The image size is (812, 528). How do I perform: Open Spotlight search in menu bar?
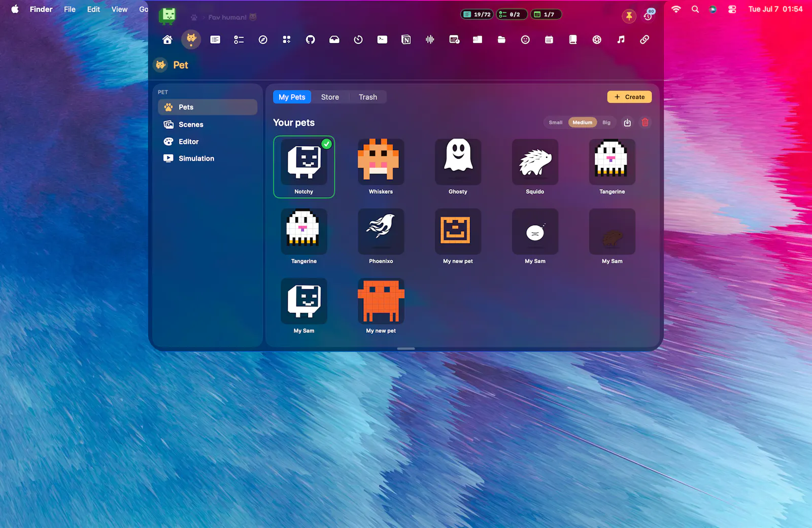(695, 9)
